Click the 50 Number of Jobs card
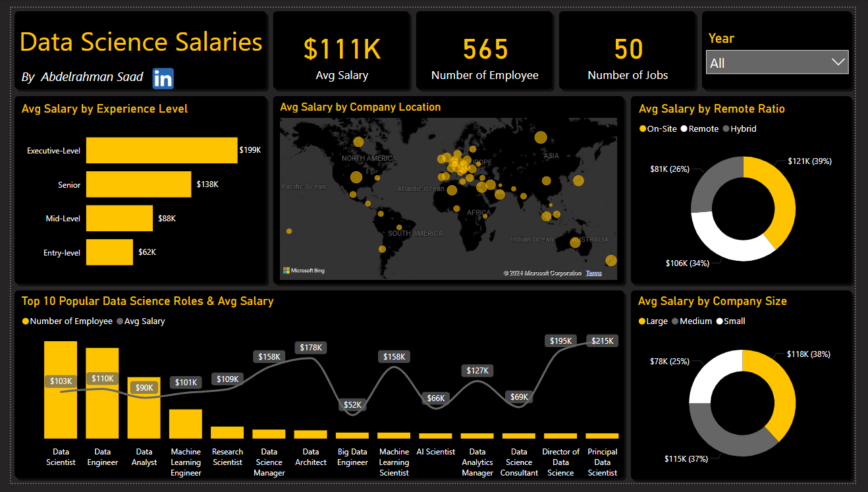The height and width of the screenshot is (492, 868). tap(628, 50)
